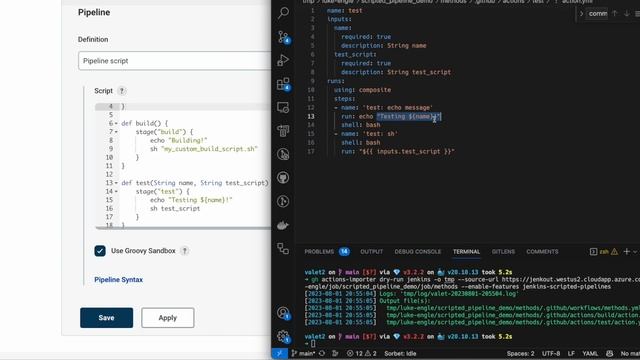640x360 pixels.
Task: Open the Pipeline Syntax link
Action: (118, 280)
